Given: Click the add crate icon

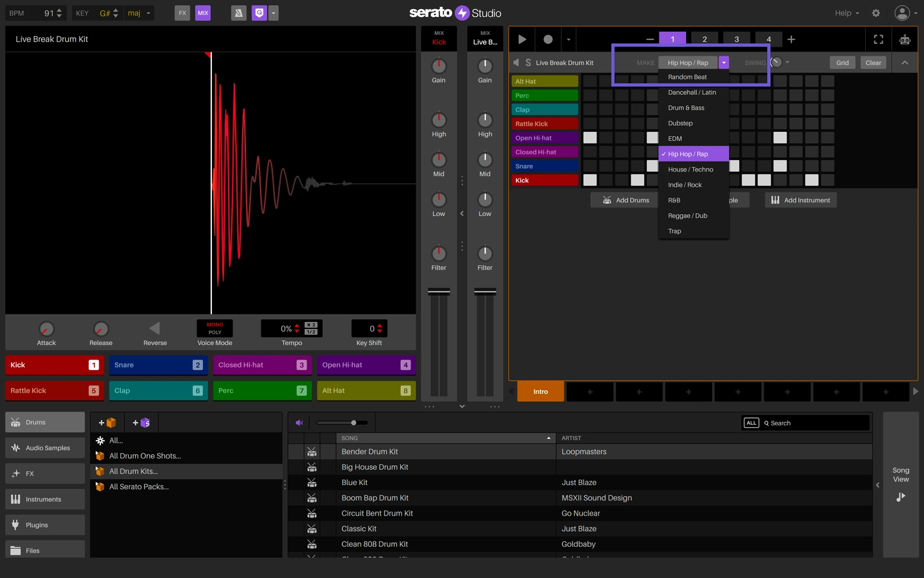Looking at the screenshot, I should click(x=107, y=423).
